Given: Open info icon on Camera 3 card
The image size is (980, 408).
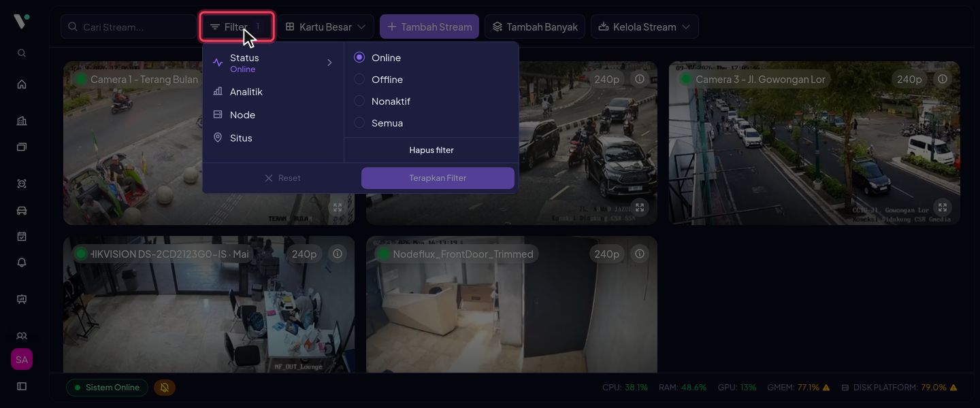Looking at the screenshot, I should 942,80.
